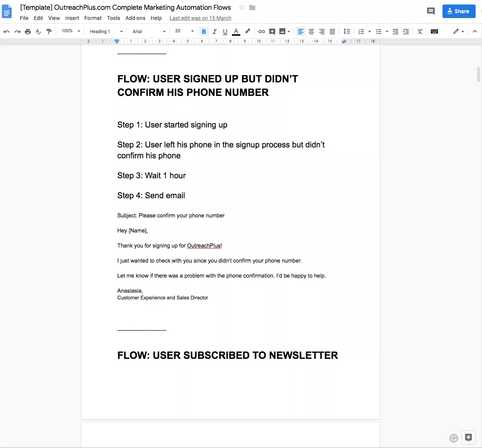Click the blue Share button

pos(459,11)
